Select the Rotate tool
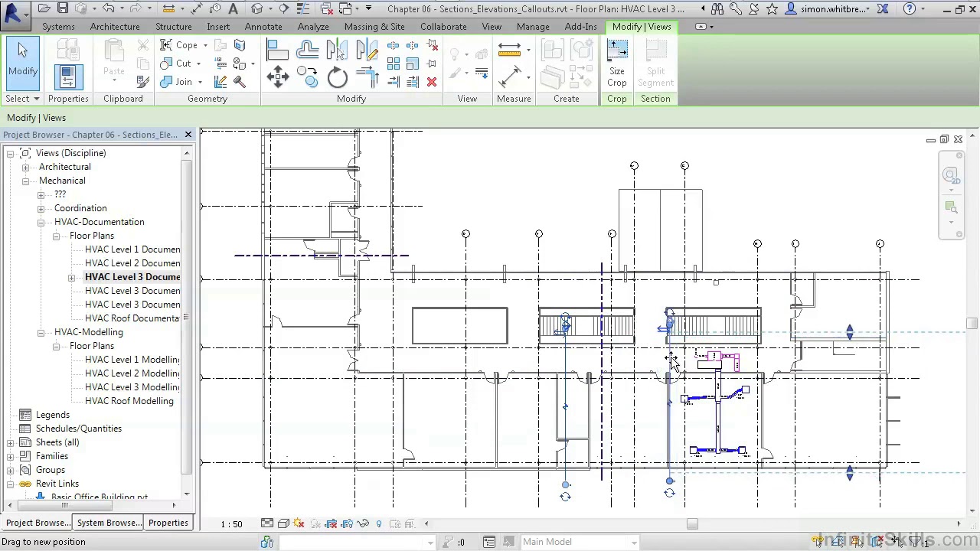 337,77
